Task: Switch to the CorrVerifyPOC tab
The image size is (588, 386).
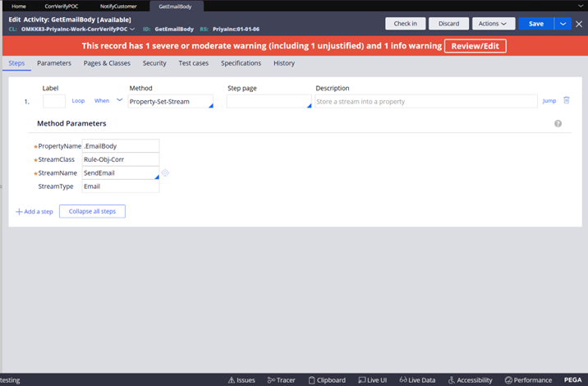Action: [61, 7]
